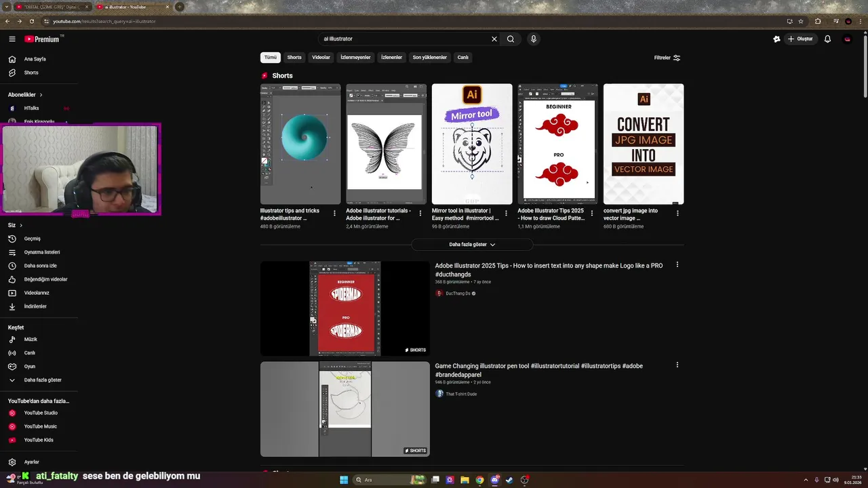868x488 pixels.
Task: Play the draw Cloud Pattern short
Action: tap(558, 144)
